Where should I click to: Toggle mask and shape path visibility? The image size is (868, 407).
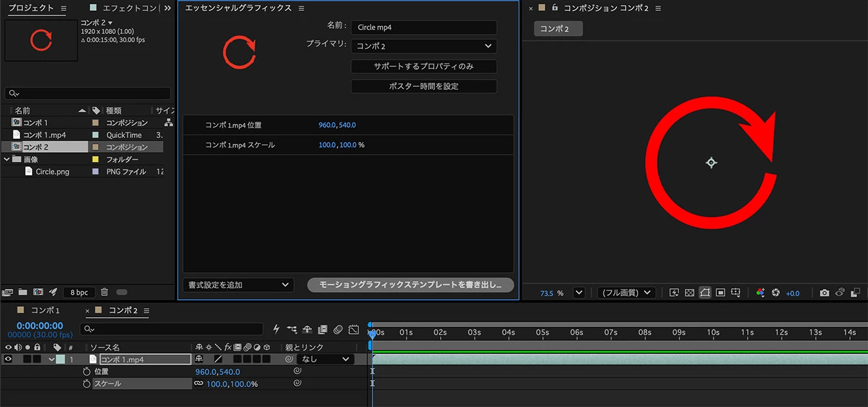pos(705,293)
